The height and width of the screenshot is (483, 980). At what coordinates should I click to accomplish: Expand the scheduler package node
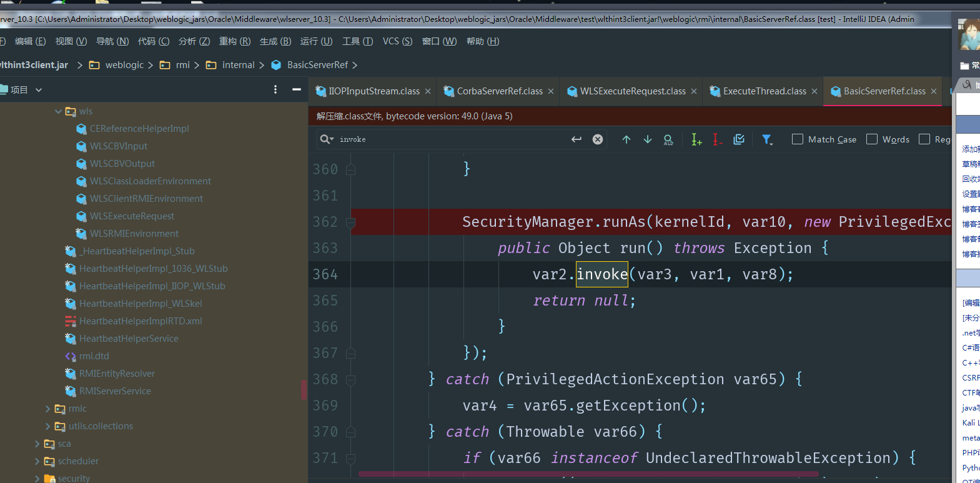[x=37, y=461]
